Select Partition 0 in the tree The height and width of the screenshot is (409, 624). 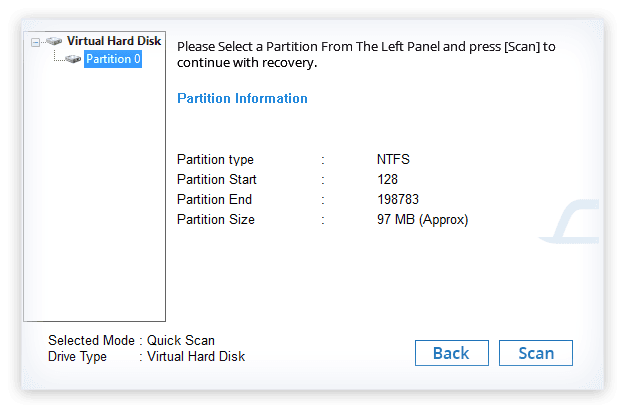(x=113, y=59)
